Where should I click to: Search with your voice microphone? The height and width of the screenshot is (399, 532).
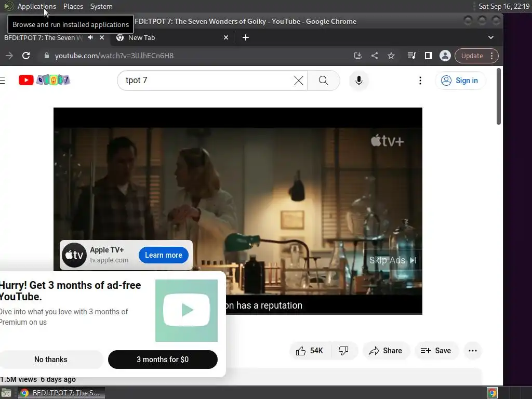click(x=359, y=81)
